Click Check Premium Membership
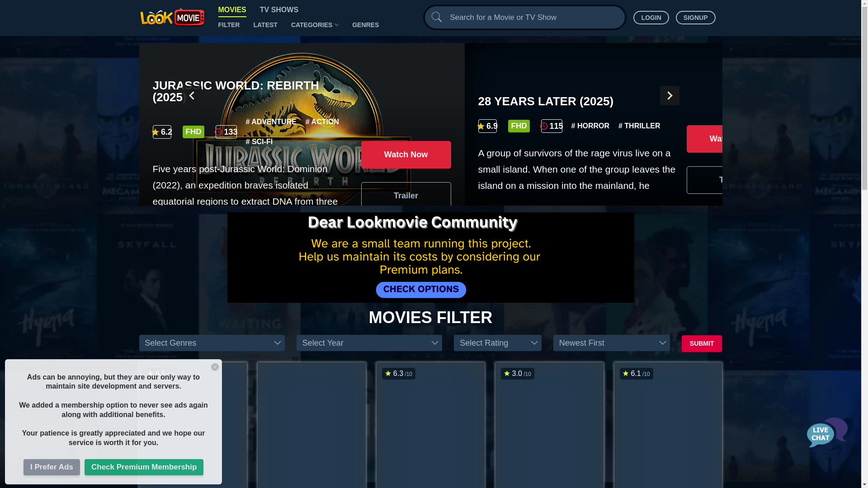Image resolution: width=868 pixels, height=488 pixels. (144, 467)
